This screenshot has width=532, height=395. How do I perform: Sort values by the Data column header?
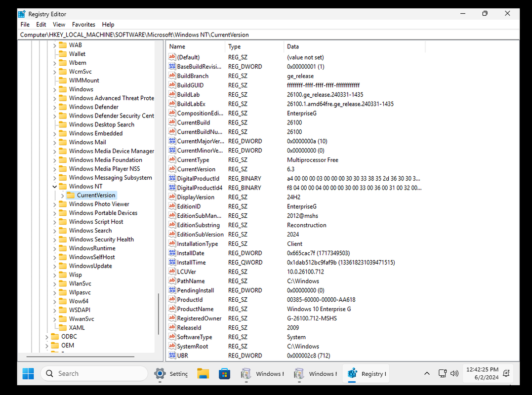point(354,46)
